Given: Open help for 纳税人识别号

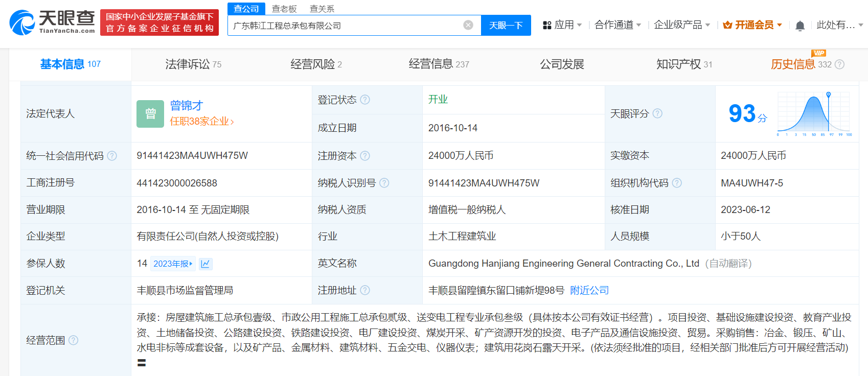Looking at the screenshot, I should [x=384, y=183].
